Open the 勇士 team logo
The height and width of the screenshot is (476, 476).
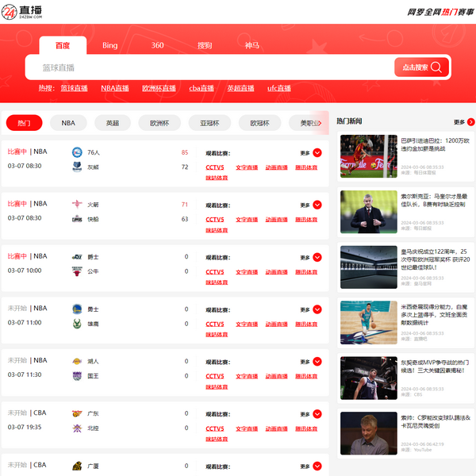[x=77, y=309]
